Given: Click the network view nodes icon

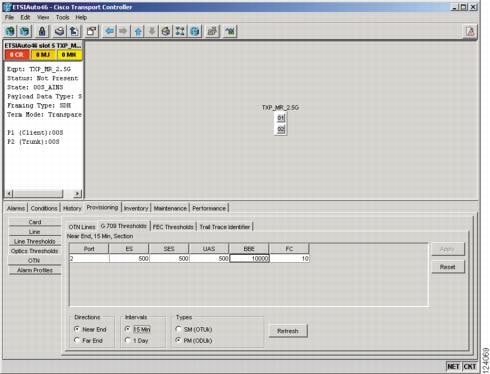Looking at the screenshot, I should click(180, 31).
